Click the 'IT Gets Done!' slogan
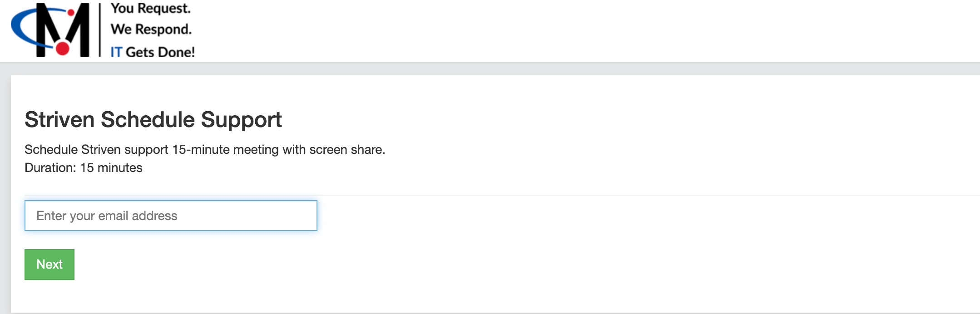Image resolution: width=980 pixels, height=314 pixels. coord(153,52)
